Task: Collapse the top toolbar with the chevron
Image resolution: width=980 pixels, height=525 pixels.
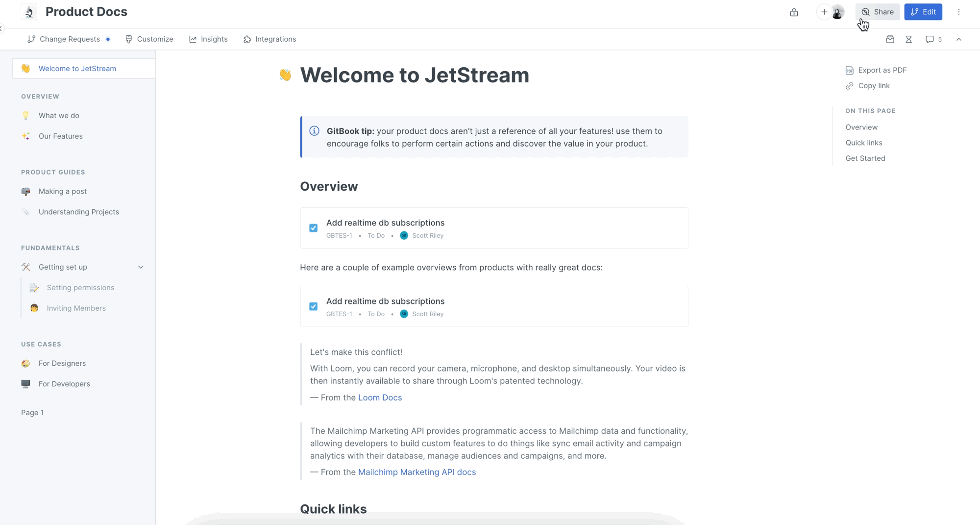Action: point(958,39)
